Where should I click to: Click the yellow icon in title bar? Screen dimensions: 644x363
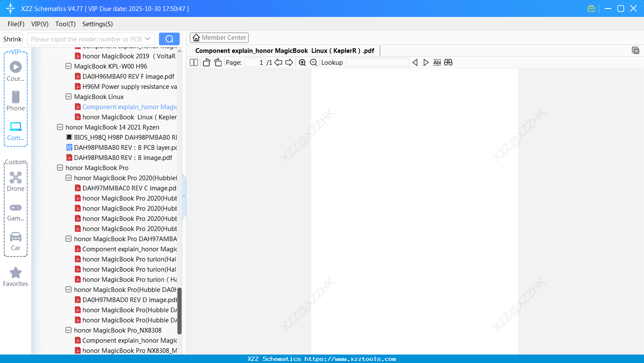click(591, 8)
